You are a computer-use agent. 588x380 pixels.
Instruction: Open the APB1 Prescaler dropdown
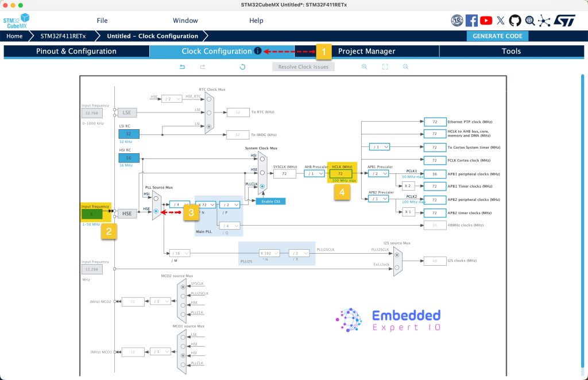pyautogui.click(x=380, y=173)
